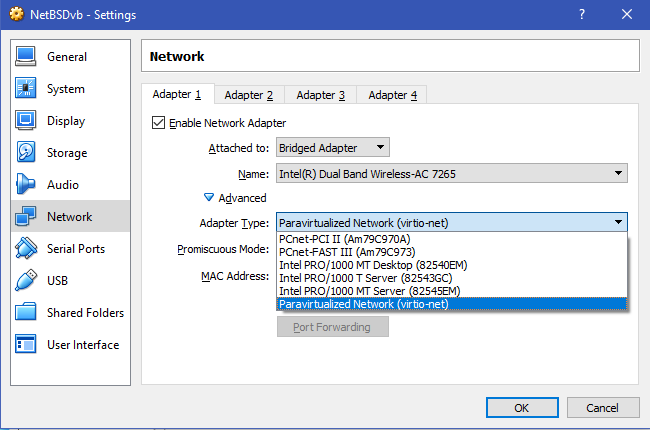Switch to the Adapter 2 tab
This screenshot has width=650, height=430.
point(248,95)
